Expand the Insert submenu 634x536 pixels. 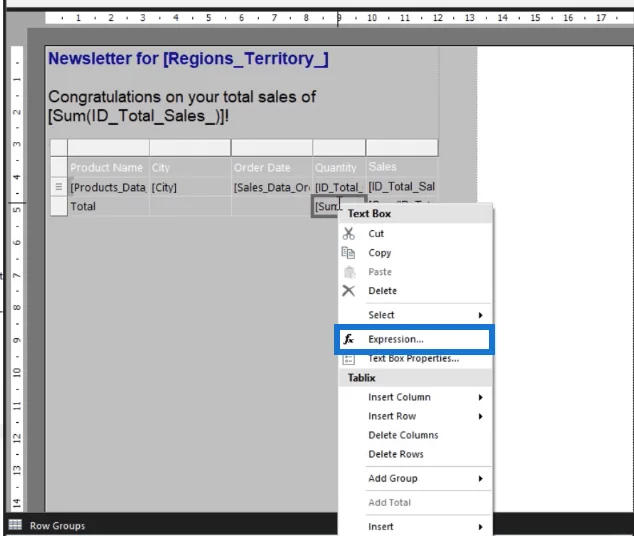click(416, 526)
